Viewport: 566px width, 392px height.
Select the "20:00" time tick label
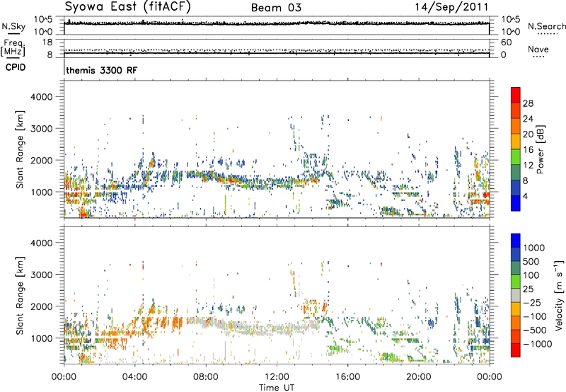click(x=419, y=377)
